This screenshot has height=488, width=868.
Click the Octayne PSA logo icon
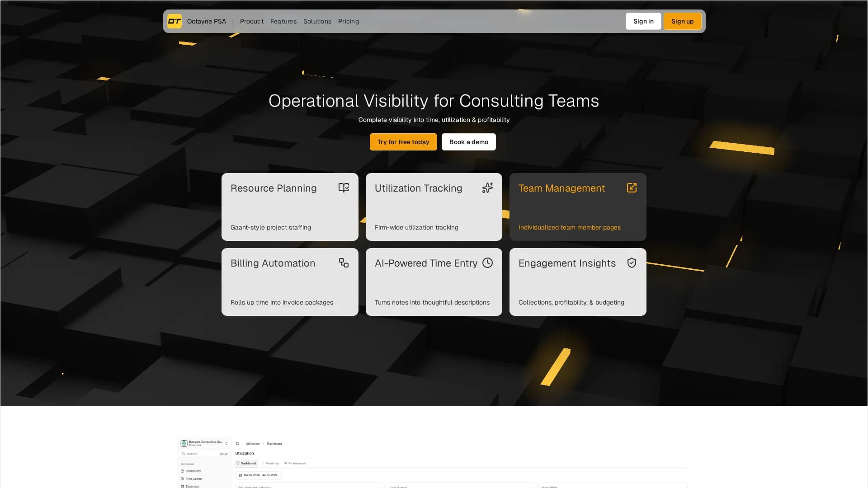coord(175,21)
